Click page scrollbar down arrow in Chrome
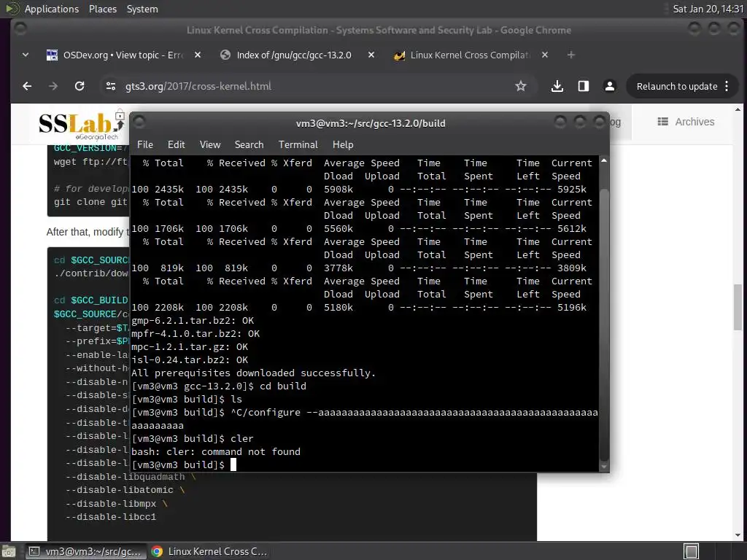 [738, 534]
